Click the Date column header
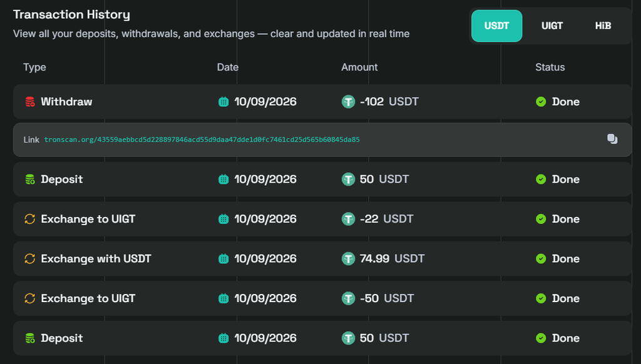 tap(228, 67)
